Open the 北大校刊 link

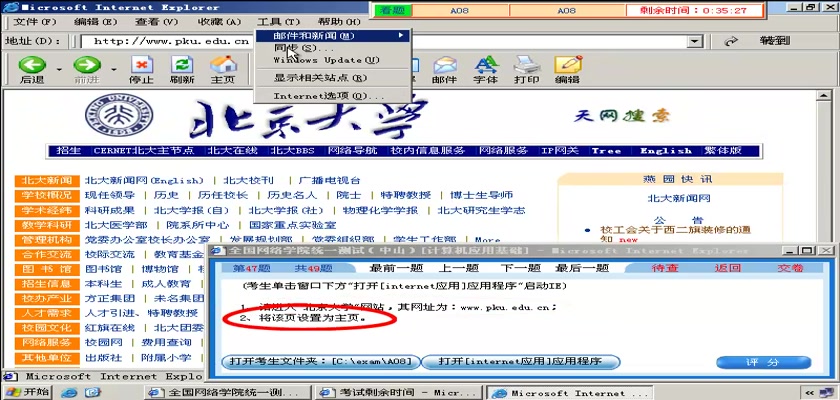click(249, 180)
